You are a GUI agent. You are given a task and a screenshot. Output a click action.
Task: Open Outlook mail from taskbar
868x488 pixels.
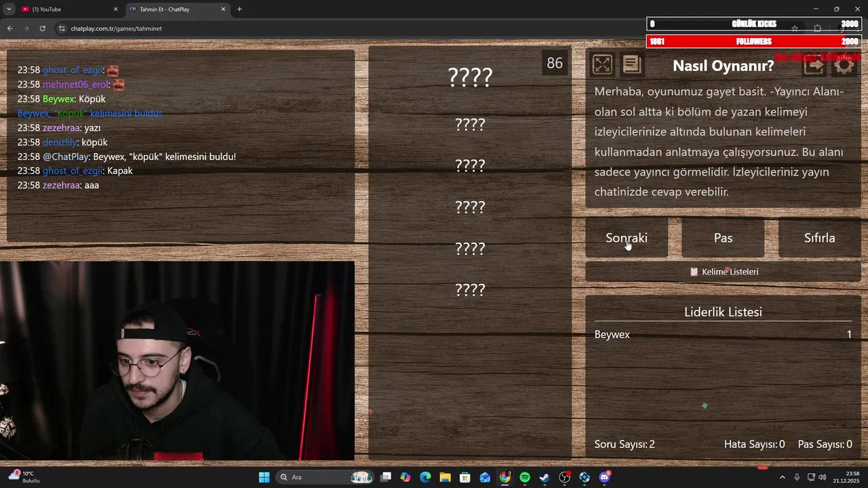tap(485, 477)
